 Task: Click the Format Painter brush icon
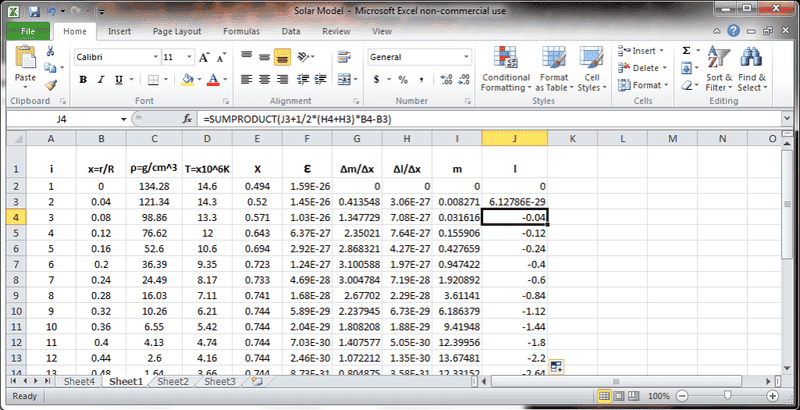pos(50,85)
